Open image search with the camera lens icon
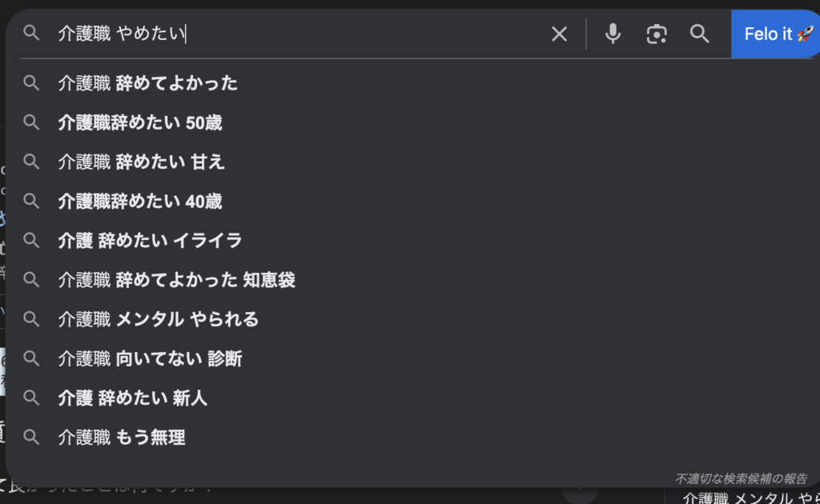 click(657, 34)
